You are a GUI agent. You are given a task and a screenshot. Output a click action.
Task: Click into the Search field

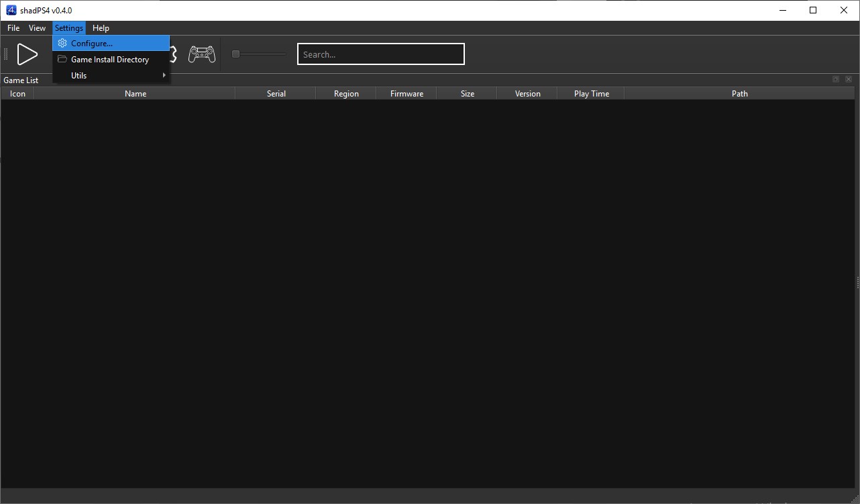click(x=380, y=54)
